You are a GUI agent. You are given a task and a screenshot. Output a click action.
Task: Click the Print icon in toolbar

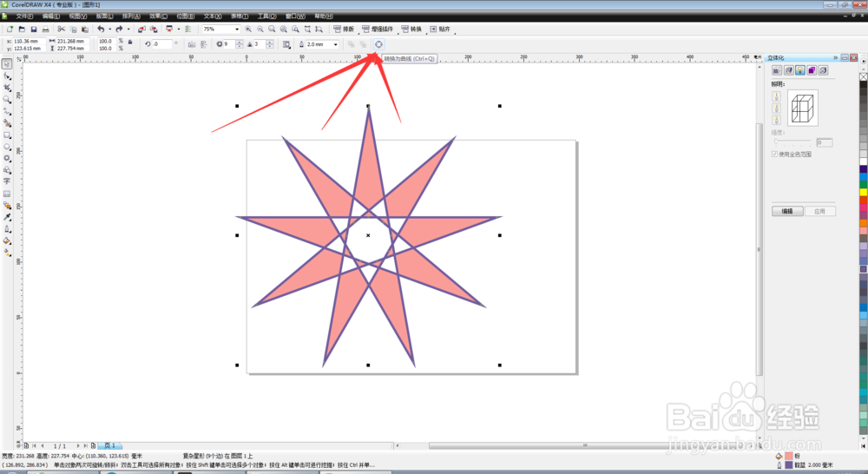pos(45,29)
